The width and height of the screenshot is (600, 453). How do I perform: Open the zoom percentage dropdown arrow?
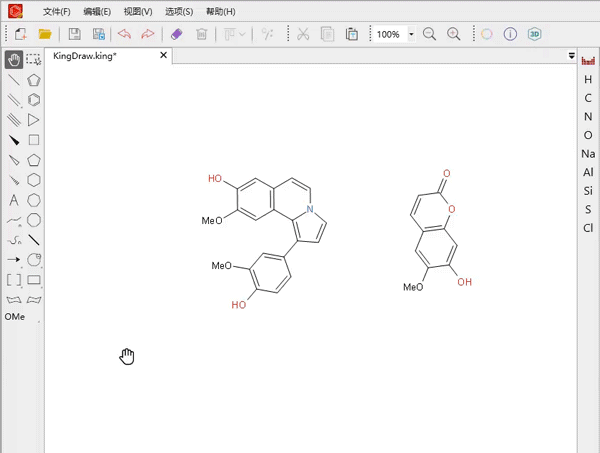coord(411,34)
